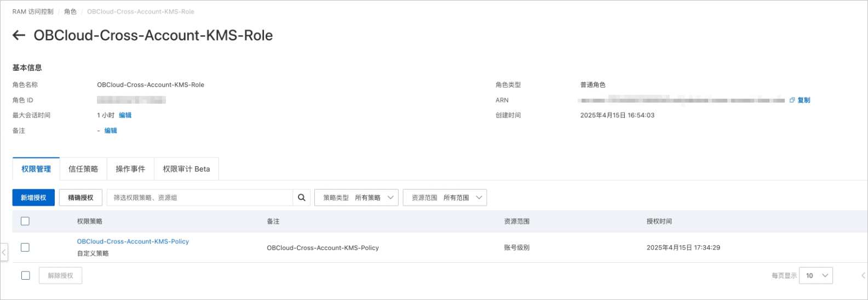The image size is (868, 300).
Task: Click the search magnifier icon
Action: 302,197
